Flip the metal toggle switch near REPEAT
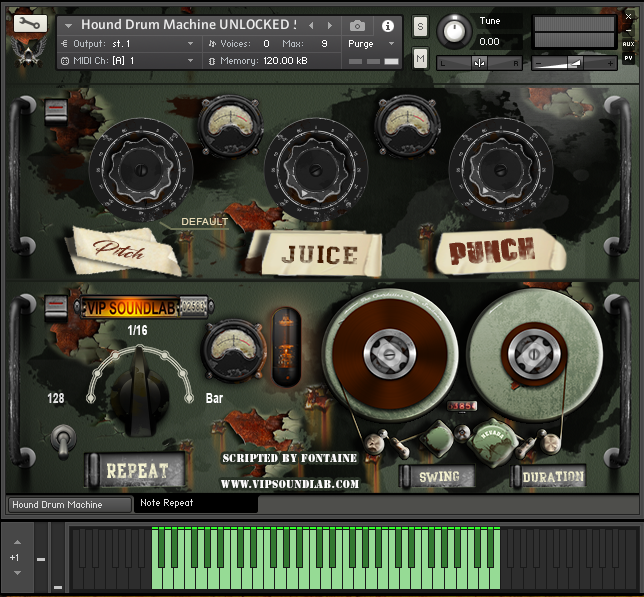 tap(63, 441)
